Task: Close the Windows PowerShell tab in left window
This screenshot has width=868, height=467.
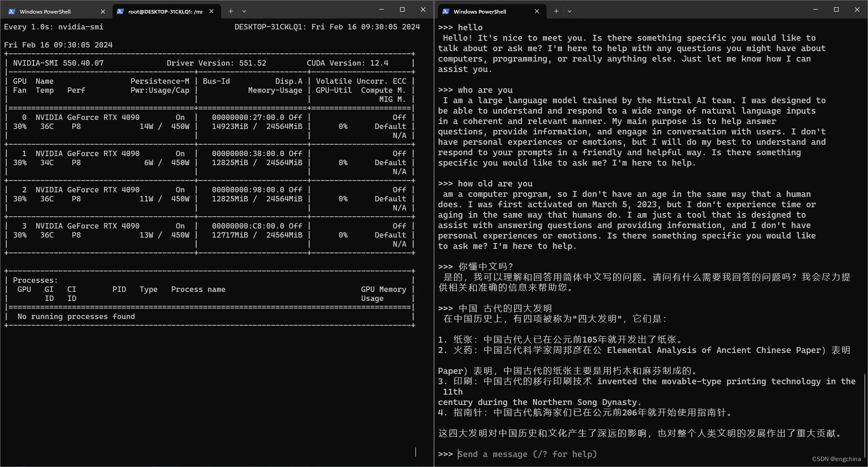Action: point(103,11)
